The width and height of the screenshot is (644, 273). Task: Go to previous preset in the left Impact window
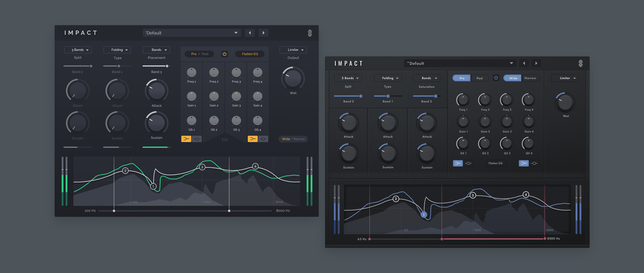coord(250,33)
